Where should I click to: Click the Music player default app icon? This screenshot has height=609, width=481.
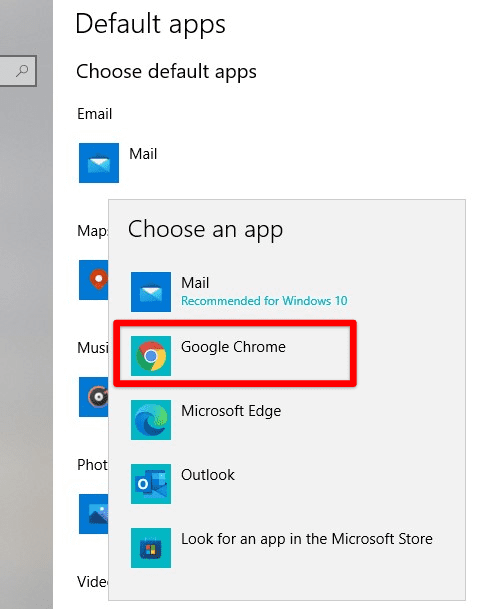(x=94, y=397)
